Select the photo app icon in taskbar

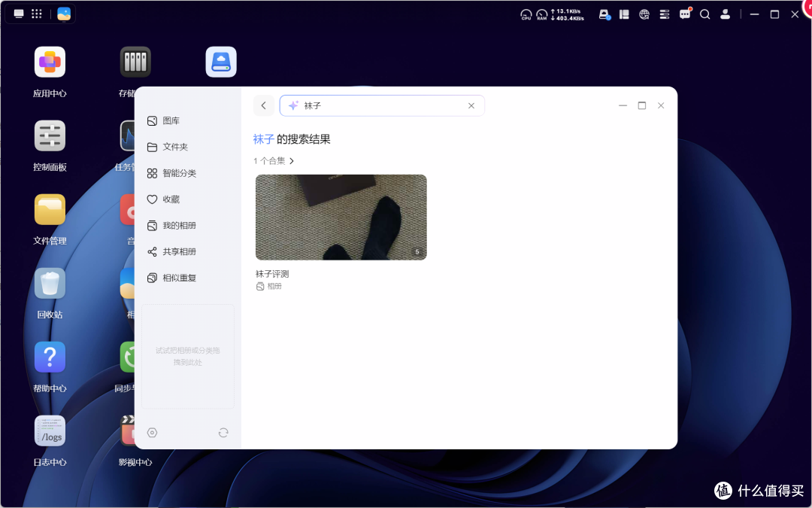(64, 14)
